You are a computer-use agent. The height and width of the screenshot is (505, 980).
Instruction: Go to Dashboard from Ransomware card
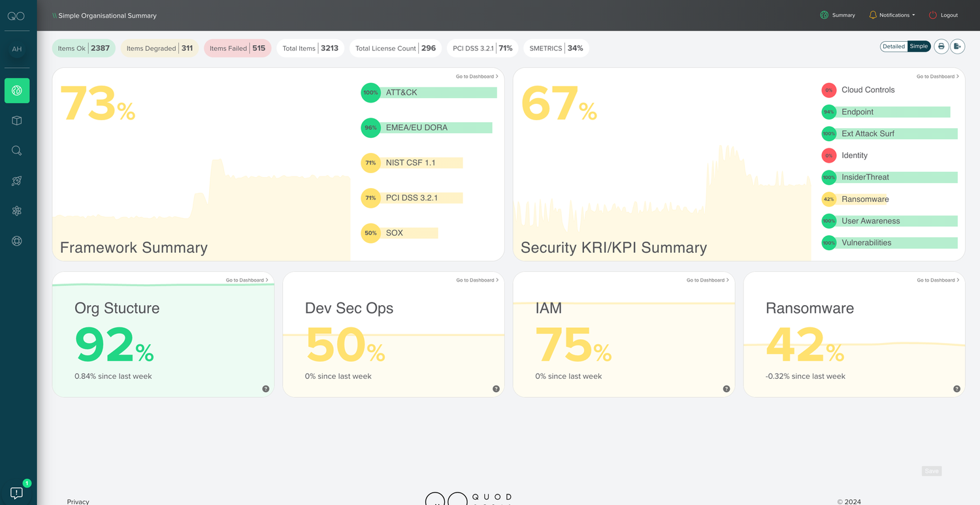click(938, 280)
